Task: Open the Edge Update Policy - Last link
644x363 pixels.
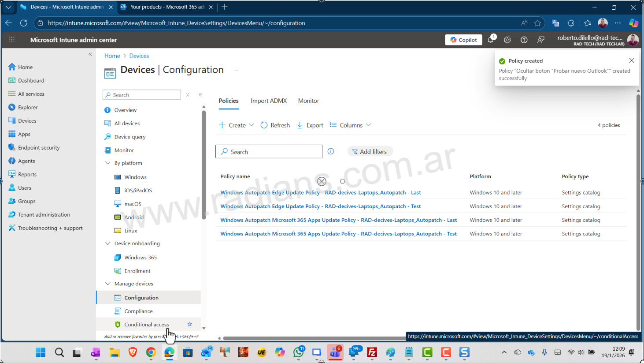Action: pyautogui.click(x=320, y=193)
